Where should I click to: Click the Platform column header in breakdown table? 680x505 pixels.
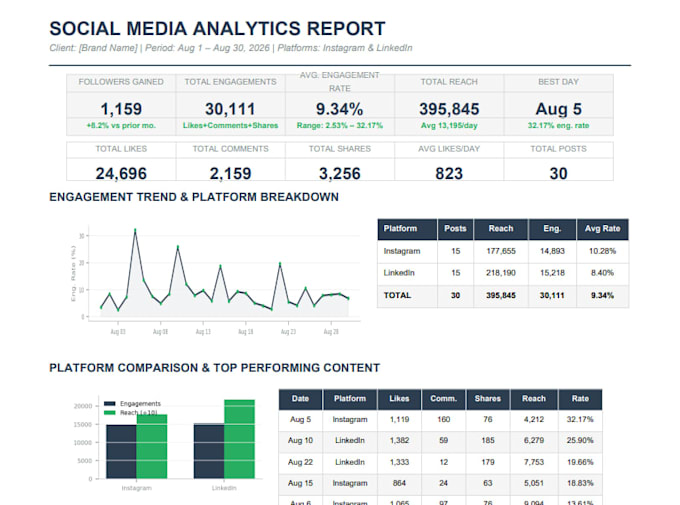(407, 229)
